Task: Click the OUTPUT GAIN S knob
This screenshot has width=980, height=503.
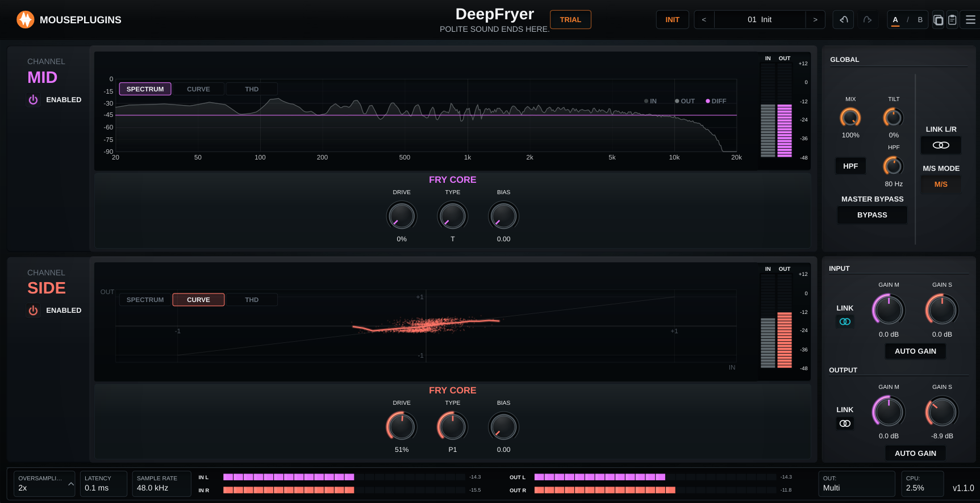Action: (942, 412)
